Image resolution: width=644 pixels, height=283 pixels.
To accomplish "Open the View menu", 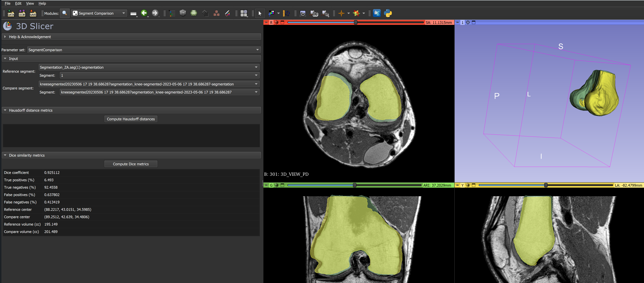I will [x=30, y=3].
